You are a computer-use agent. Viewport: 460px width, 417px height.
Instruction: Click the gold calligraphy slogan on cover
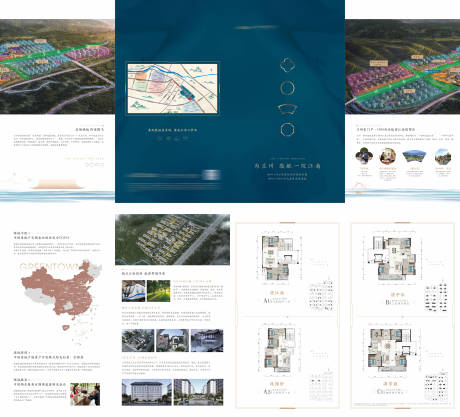point(287,165)
